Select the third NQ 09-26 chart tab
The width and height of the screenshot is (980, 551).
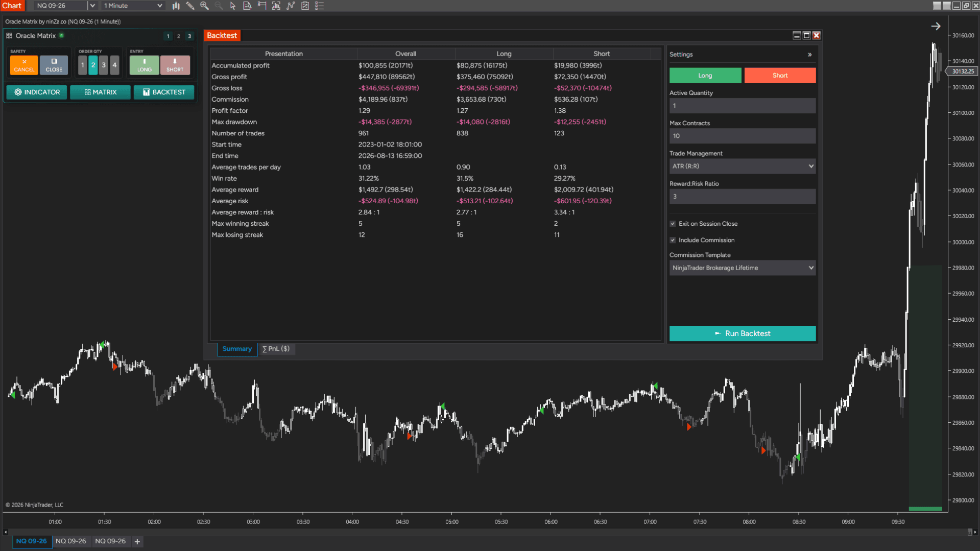[x=110, y=541]
